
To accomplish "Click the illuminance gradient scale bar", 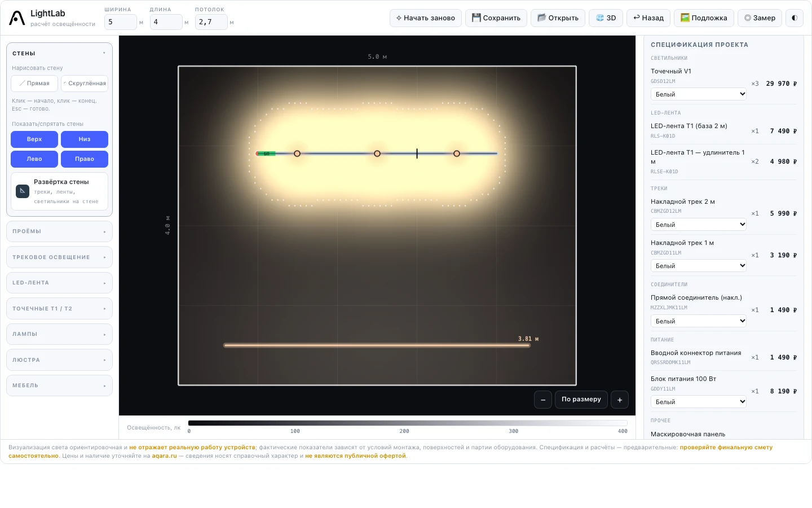I will [408, 423].
